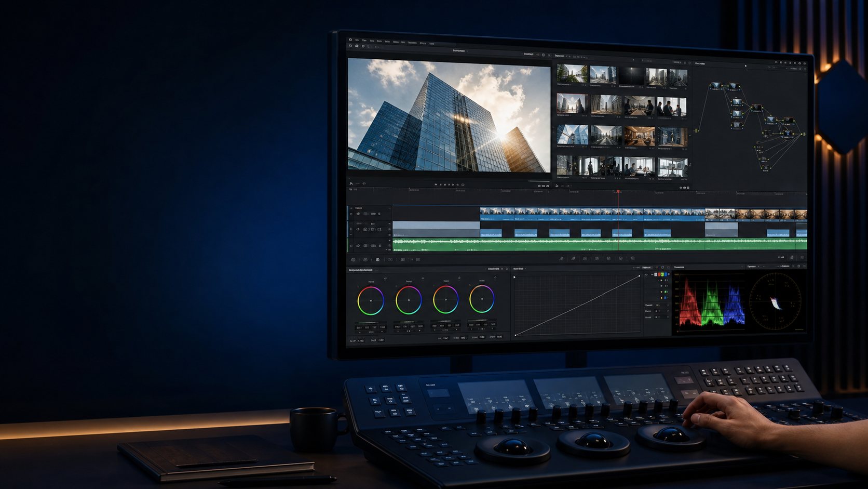The height and width of the screenshot is (489, 868).
Task: Select the skyscraper filmstrip clip on the top video track
Action: 592,214
